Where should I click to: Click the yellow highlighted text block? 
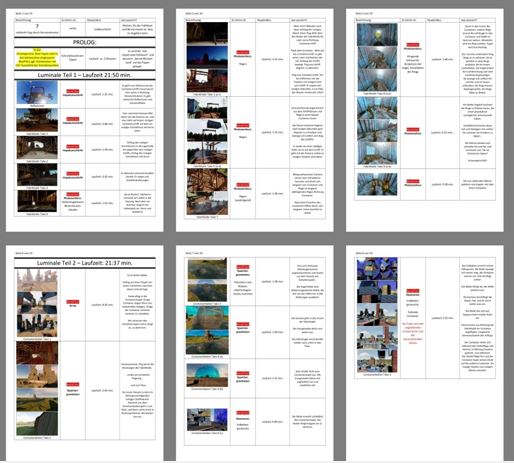[37, 59]
